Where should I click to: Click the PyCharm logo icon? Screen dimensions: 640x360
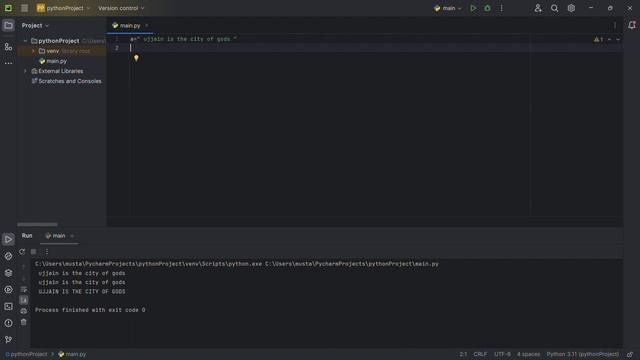8,8
